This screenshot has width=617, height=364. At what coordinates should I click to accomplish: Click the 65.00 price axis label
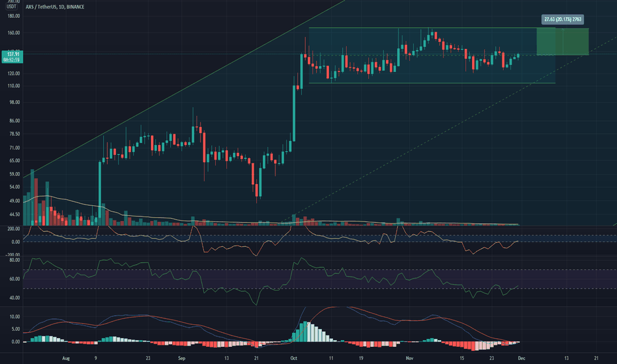15,161
